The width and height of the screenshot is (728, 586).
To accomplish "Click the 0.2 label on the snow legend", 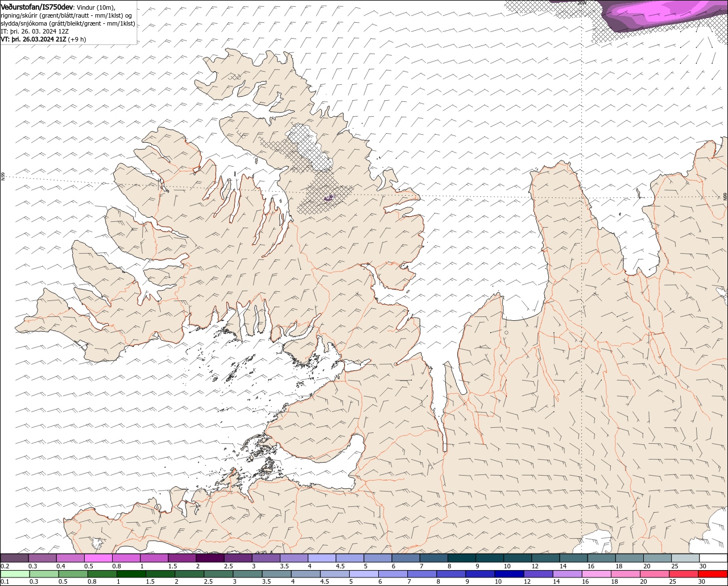I will [x=5, y=566].
